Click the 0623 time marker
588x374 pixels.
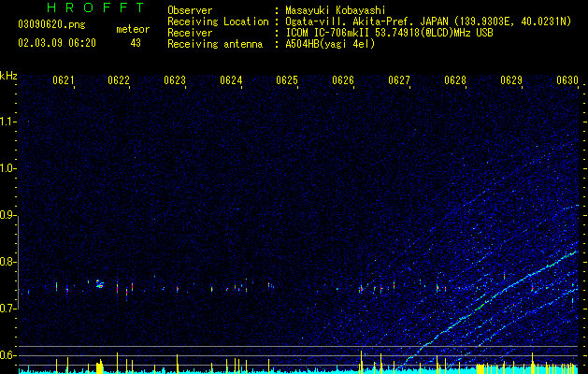(175, 80)
